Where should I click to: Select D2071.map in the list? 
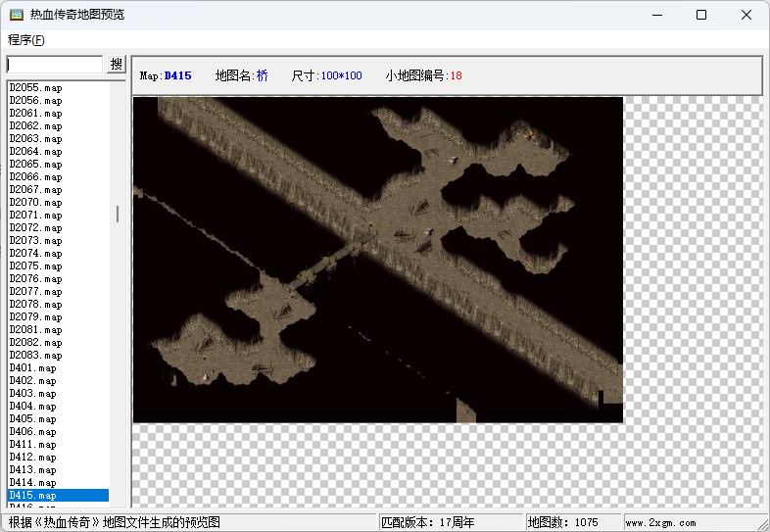[58, 216]
